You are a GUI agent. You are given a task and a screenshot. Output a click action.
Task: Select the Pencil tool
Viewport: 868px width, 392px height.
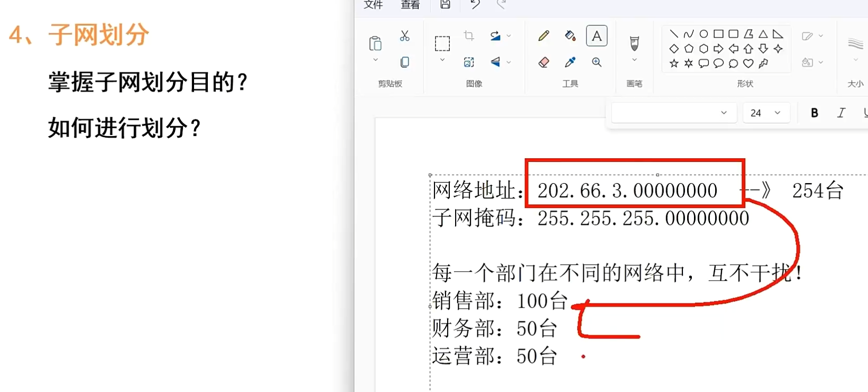544,36
